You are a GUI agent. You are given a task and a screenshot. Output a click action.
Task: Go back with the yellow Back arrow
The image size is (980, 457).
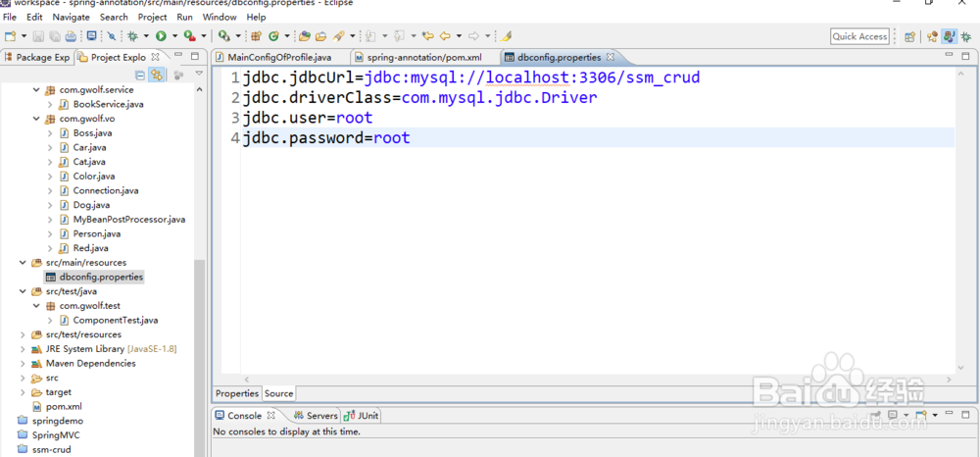[x=446, y=36]
